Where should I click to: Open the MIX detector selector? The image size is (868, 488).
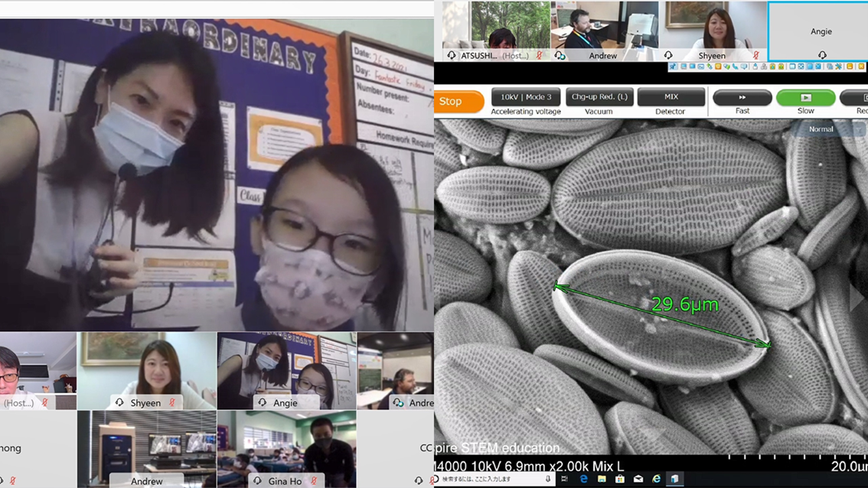coord(671,97)
